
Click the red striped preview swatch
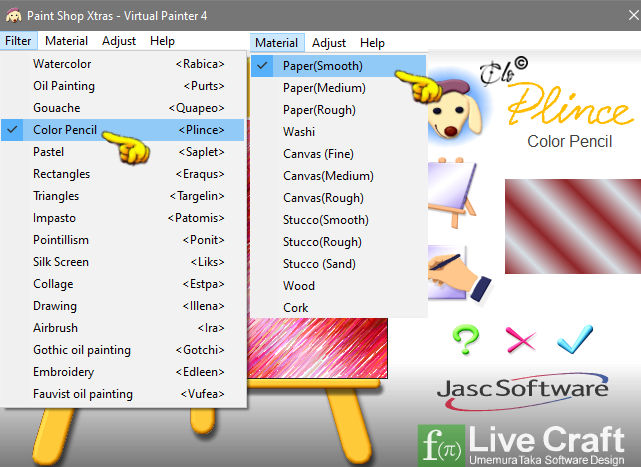[x=573, y=226]
